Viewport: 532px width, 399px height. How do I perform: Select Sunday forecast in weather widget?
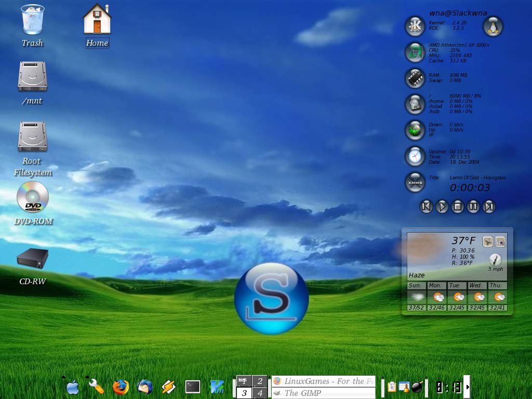tap(416, 296)
